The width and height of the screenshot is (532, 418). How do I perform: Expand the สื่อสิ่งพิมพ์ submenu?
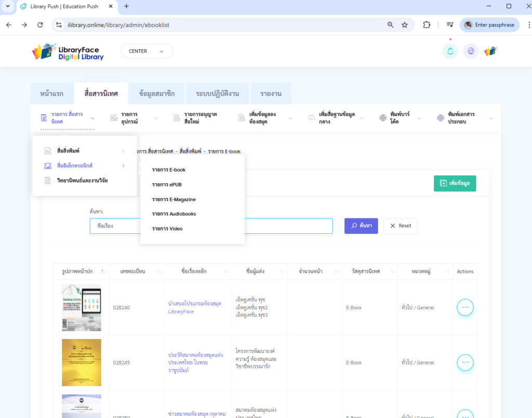tap(85, 151)
